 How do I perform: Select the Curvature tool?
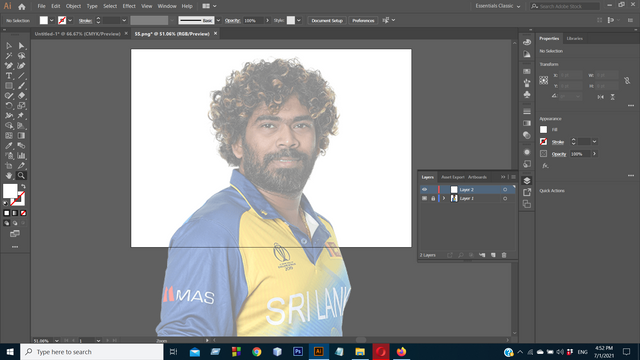(21, 66)
